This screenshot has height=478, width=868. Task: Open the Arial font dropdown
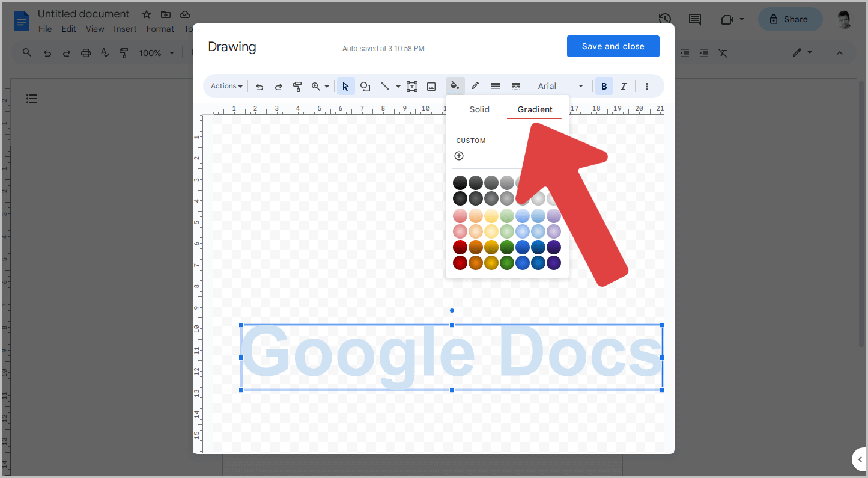click(x=560, y=87)
